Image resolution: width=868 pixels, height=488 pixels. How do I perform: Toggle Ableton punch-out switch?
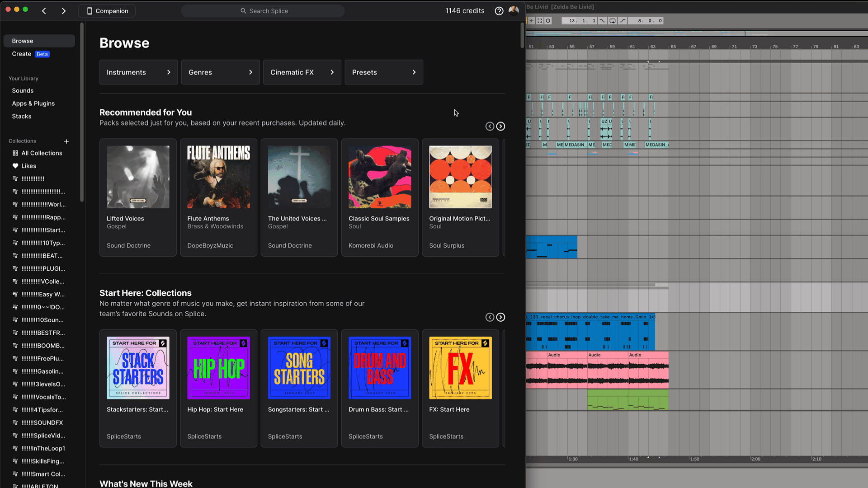point(623,21)
